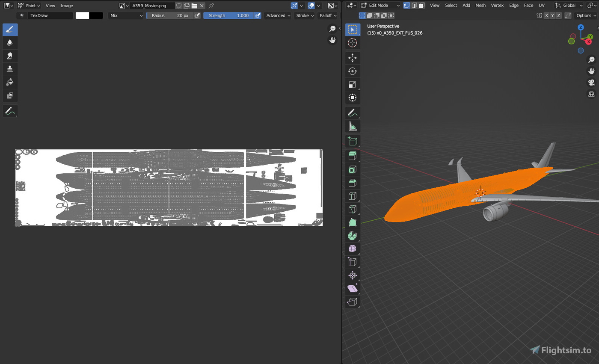This screenshot has height=364, width=599.
Task: Select the Move tool in the 3D viewport
Action: 352,58
